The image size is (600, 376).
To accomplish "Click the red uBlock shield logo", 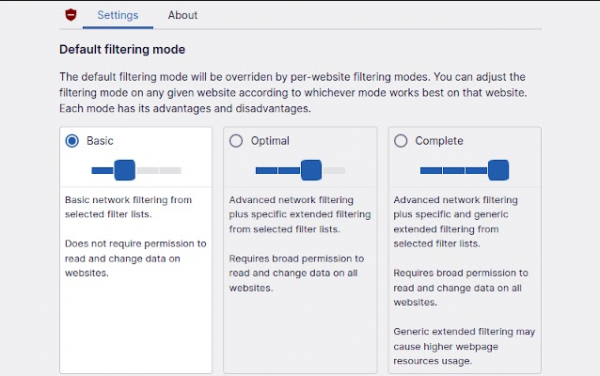I will [71, 15].
